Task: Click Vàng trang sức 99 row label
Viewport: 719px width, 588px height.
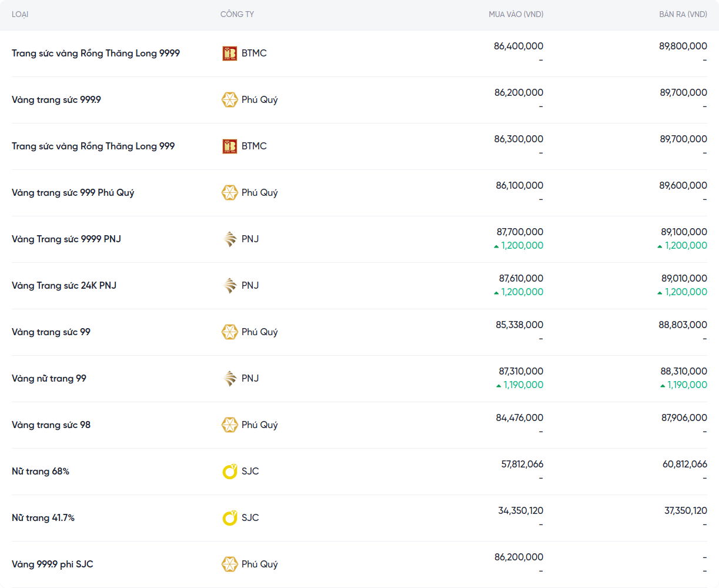Action: pyautogui.click(x=51, y=332)
